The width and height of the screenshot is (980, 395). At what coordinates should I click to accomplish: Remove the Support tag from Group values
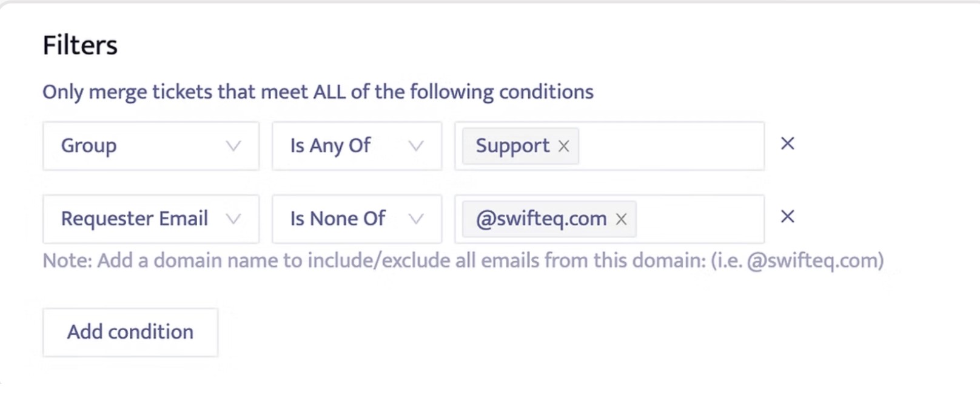pos(564,146)
